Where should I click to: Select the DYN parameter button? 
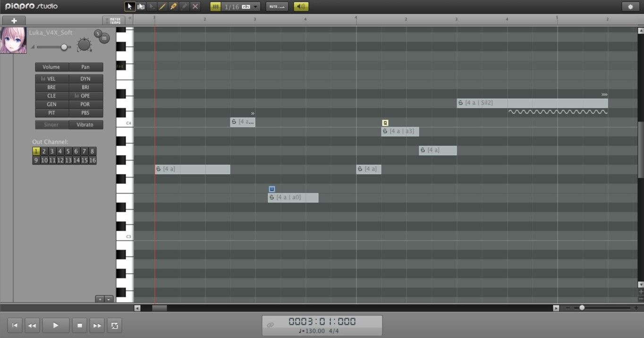click(x=85, y=79)
